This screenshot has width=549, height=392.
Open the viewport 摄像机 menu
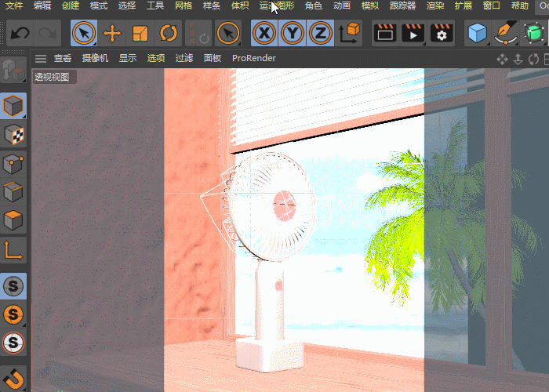[x=95, y=58]
